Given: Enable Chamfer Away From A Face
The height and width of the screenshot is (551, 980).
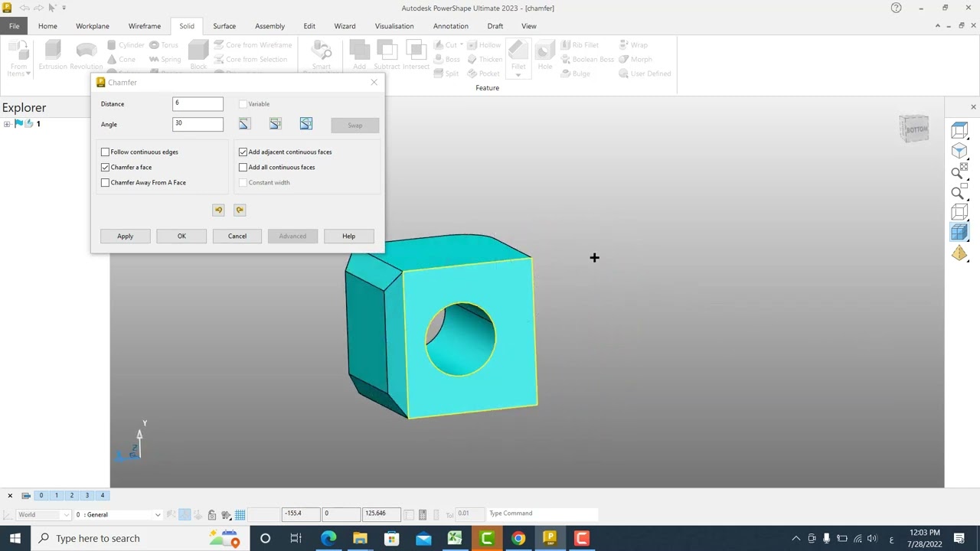Looking at the screenshot, I should coord(105,182).
